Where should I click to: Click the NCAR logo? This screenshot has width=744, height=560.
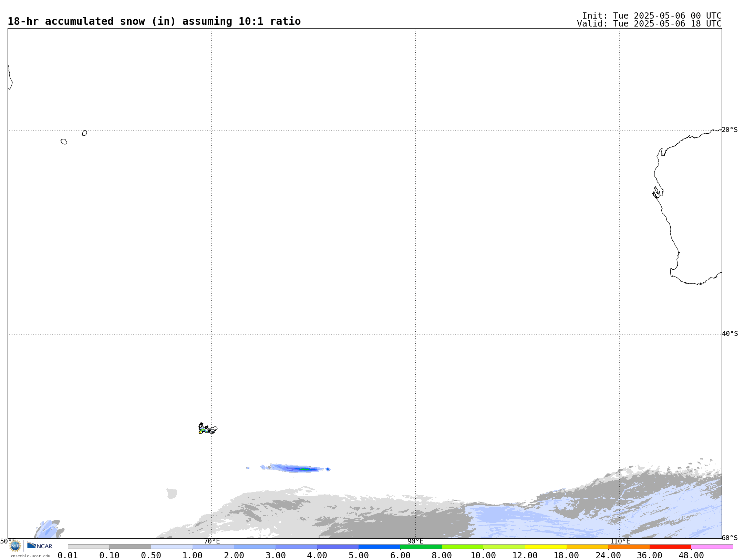tap(40, 546)
